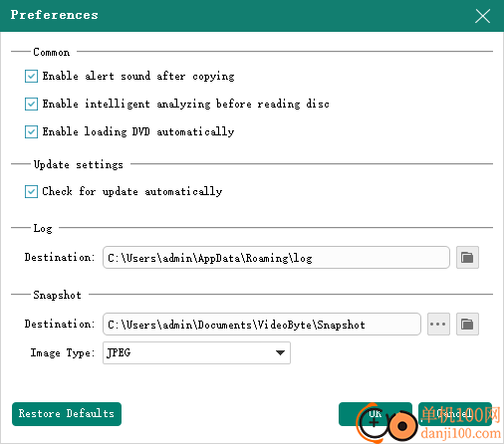Browse Snapshot path with ellipsis button

coord(438,324)
